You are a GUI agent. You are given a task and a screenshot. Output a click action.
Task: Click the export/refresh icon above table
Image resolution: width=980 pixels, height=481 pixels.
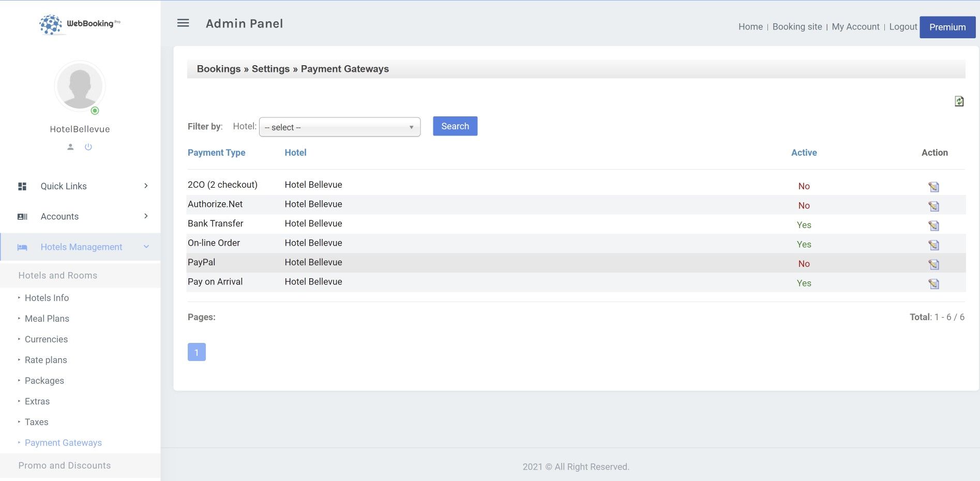click(x=959, y=101)
